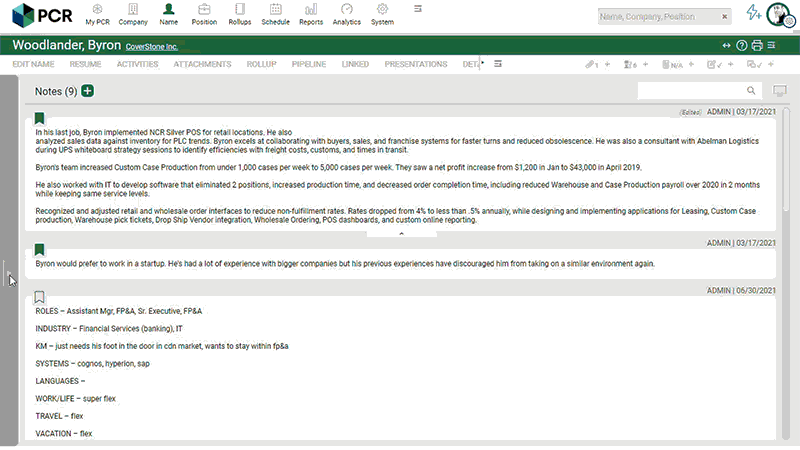Screen dimensions: 800x450
Task: Open the Position section
Action: (204, 15)
